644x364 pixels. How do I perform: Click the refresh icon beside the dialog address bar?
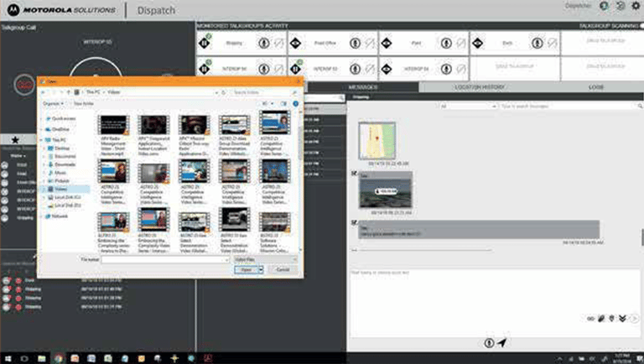pos(224,92)
